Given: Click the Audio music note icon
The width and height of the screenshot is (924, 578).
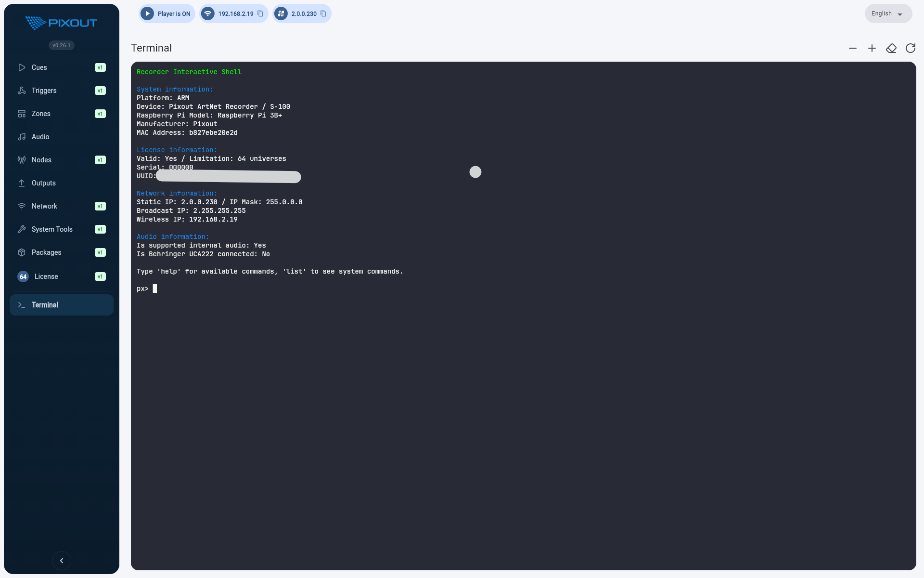Looking at the screenshot, I should tap(22, 137).
